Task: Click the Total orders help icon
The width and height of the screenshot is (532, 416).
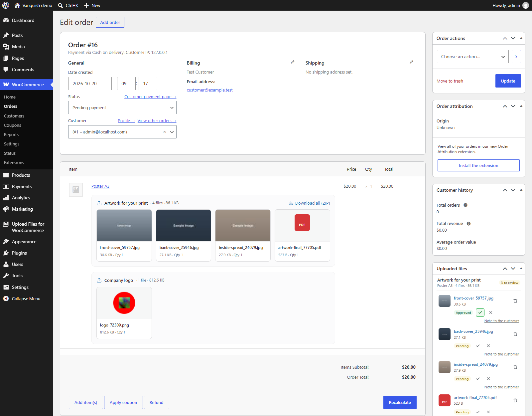Action: click(465, 205)
